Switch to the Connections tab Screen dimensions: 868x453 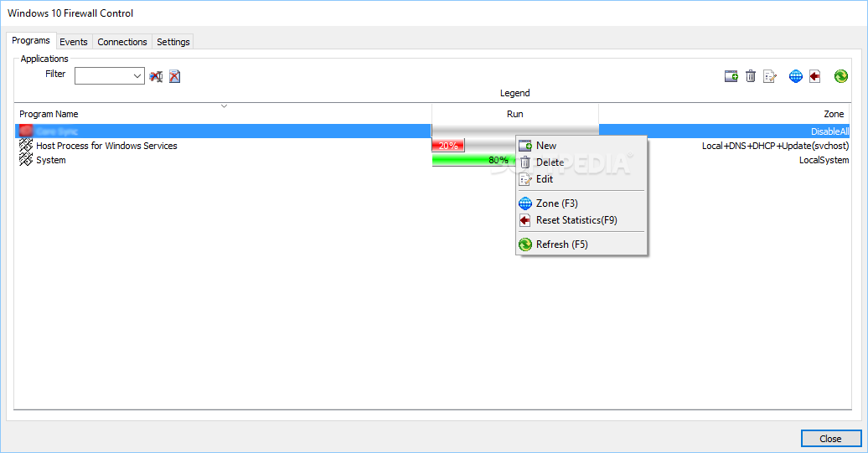[122, 42]
